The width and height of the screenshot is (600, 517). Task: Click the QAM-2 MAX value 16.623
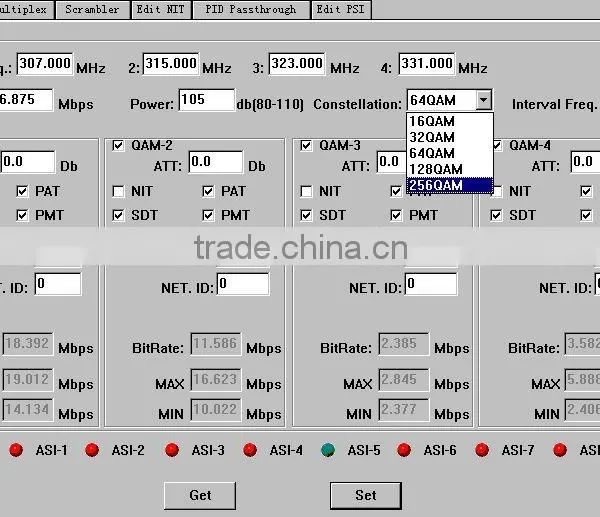click(x=216, y=380)
